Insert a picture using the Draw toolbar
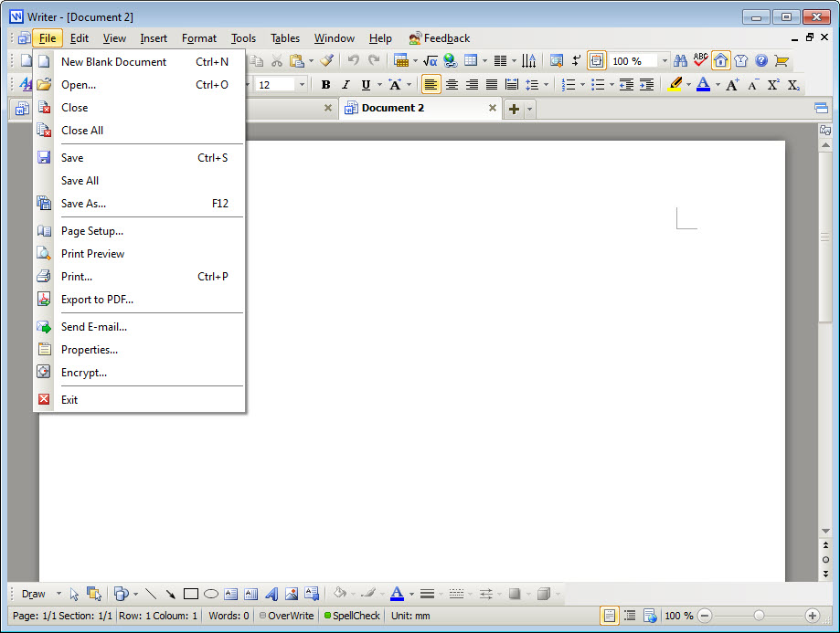Viewport: 840px width, 633px height. click(x=292, y=594)
